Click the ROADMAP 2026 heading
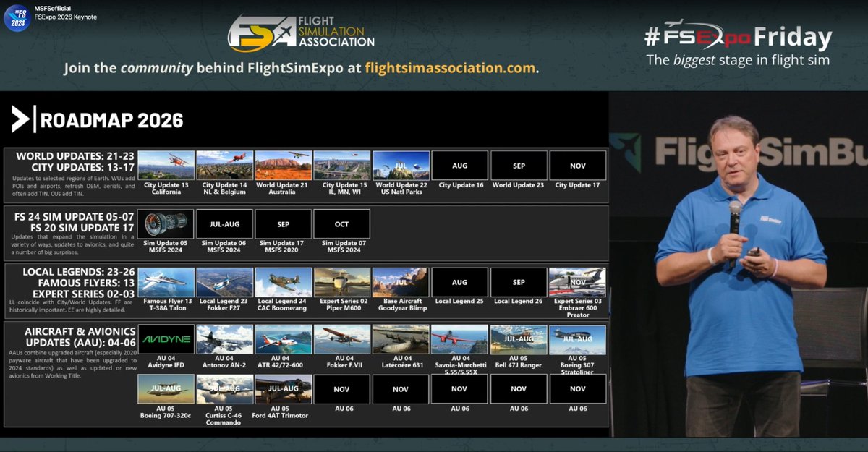This screenshot has height=452, width=868. [111, 119]
